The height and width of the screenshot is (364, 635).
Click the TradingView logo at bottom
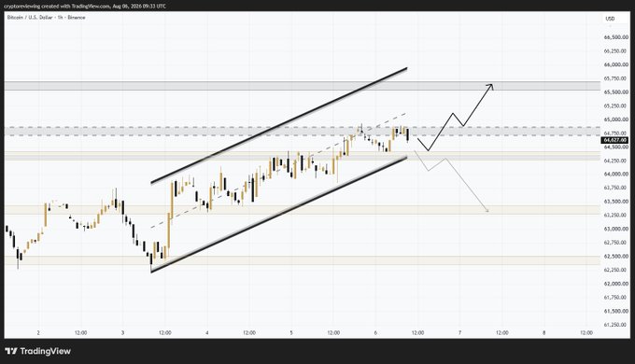pyautogui.click(x=38, y=351)
